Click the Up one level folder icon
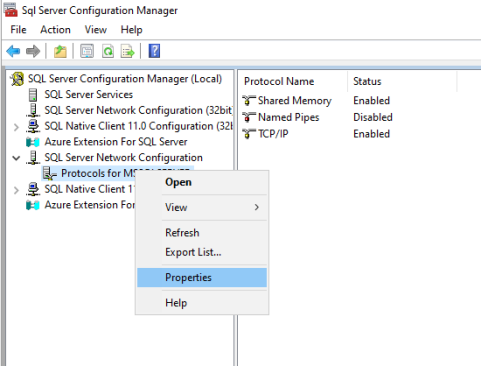This screenshot has width=481, height=366. [60, 51]
